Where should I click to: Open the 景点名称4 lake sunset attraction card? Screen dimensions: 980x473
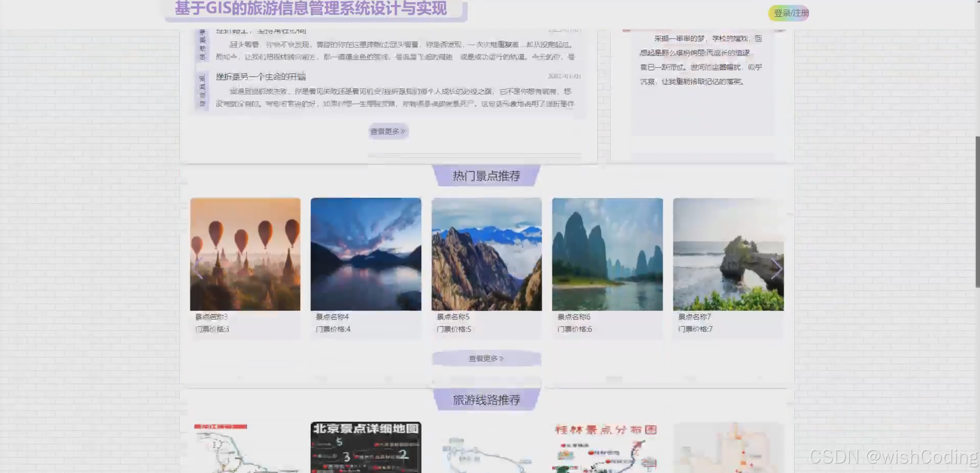(366, 255)
